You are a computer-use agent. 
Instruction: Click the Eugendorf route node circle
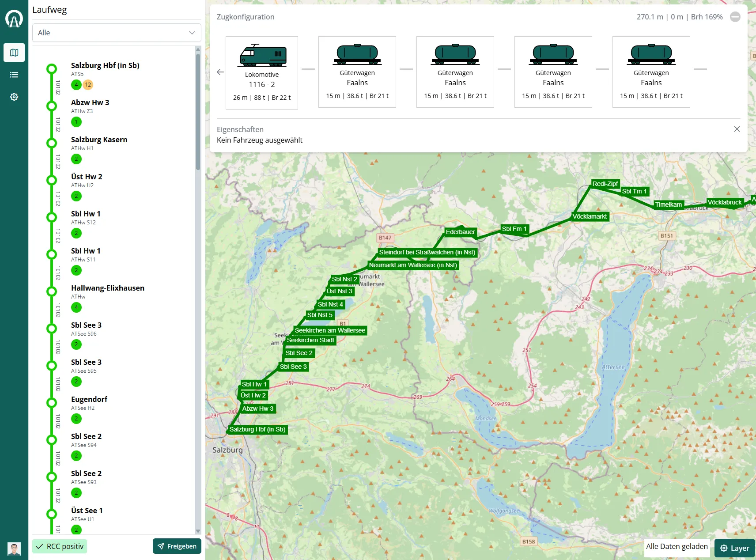coord(52,403)
